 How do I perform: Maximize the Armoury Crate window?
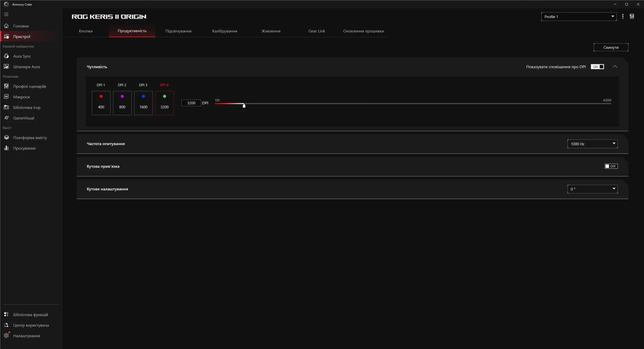tap(626, 4)
